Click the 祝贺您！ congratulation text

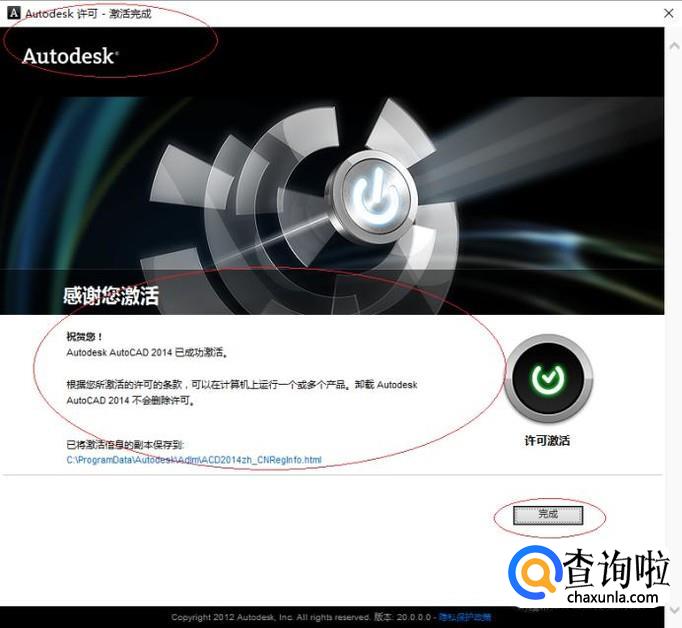84,336
